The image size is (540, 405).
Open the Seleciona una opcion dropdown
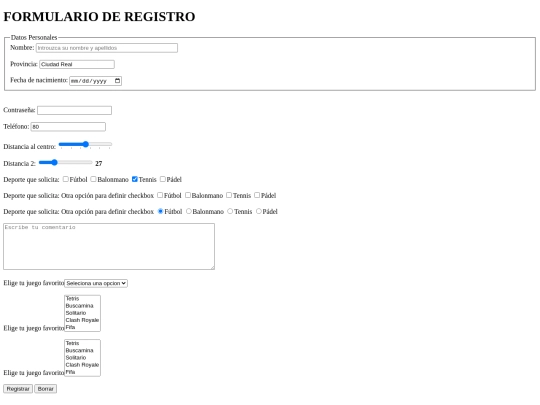[x=96, y=283]
